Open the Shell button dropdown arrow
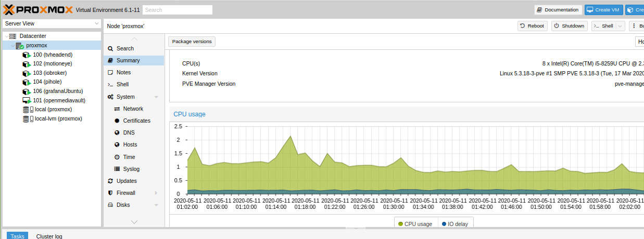 click(x=621, y=26)
